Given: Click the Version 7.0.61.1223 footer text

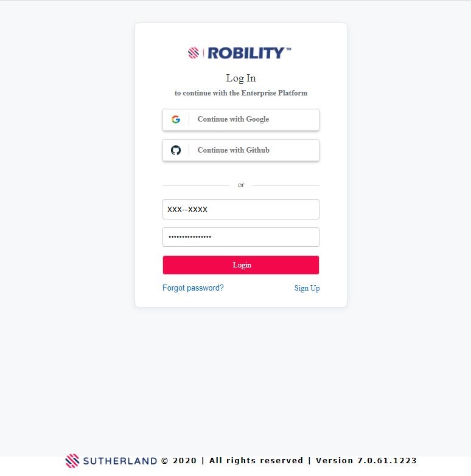Looking at the screenshot, I should [x=366, y=461].
